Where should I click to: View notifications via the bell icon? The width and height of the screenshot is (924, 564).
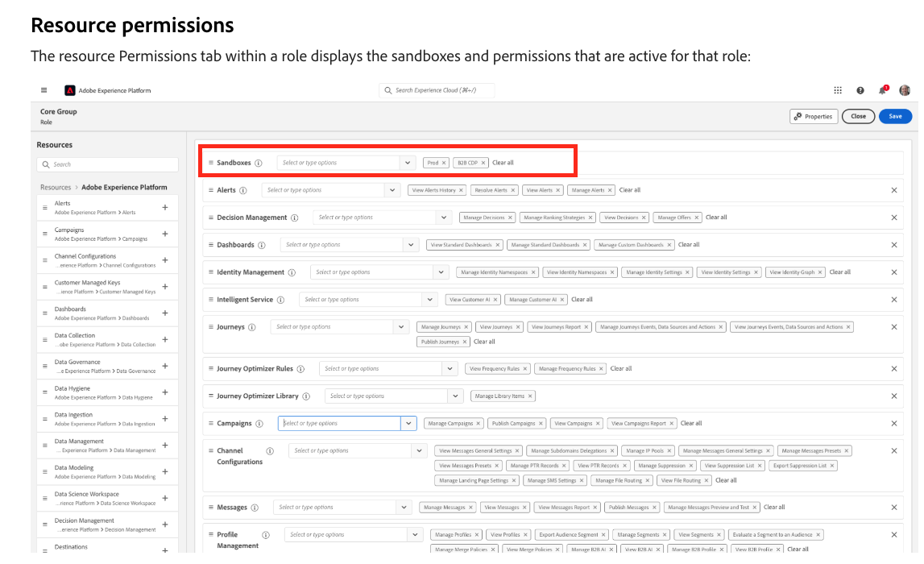pyautogui.click(x=881, y=90)
